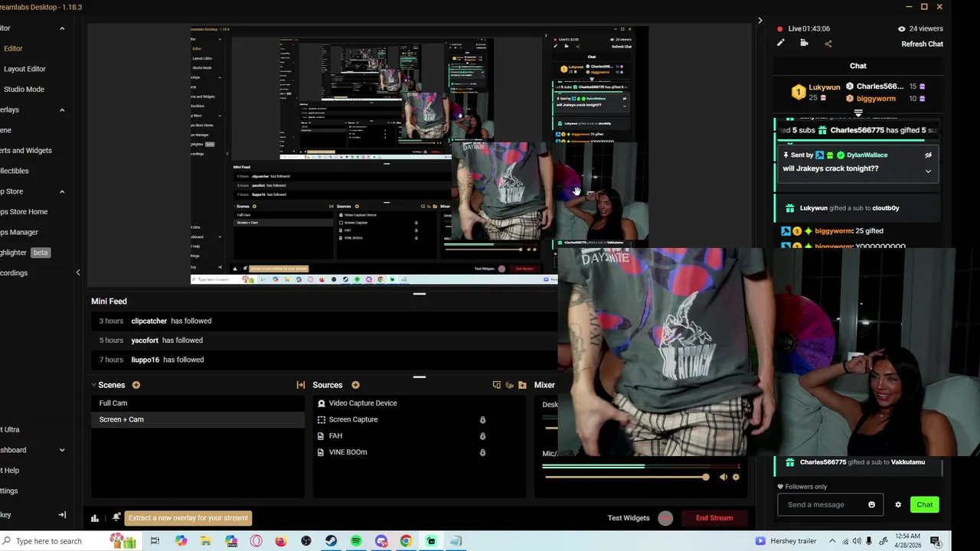Open OBS Studio from the taskbar
This screenshot has width=980, height=551.
[x=306, y=541]
